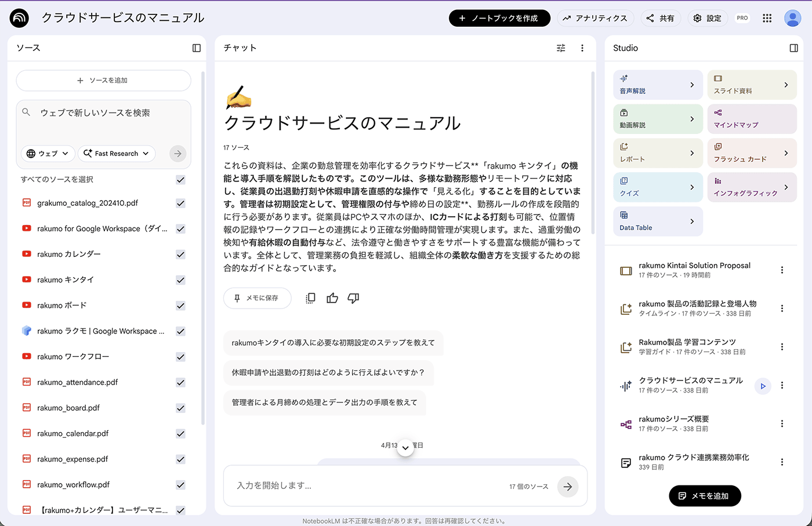Uncheck rakumo_board.pdf checkbox

pos(180,408)
